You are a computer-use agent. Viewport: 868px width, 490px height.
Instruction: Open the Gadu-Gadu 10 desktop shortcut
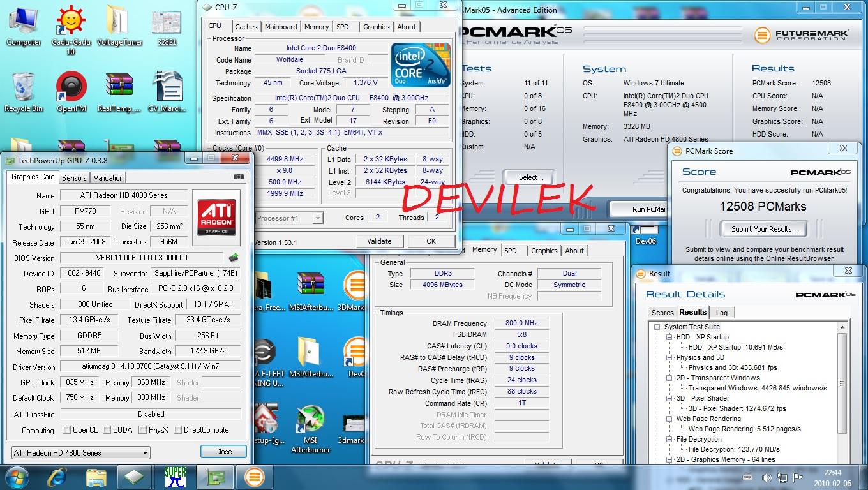[71, 29]
